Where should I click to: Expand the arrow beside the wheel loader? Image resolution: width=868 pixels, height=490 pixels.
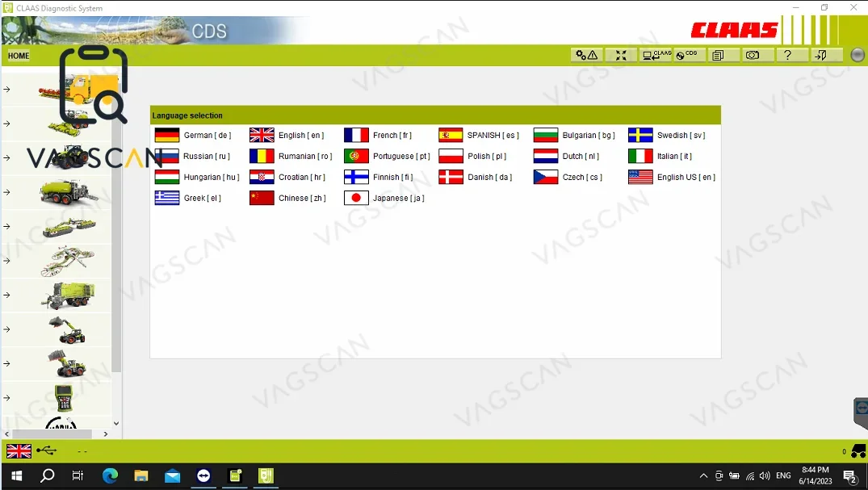[x=6, y=364]
